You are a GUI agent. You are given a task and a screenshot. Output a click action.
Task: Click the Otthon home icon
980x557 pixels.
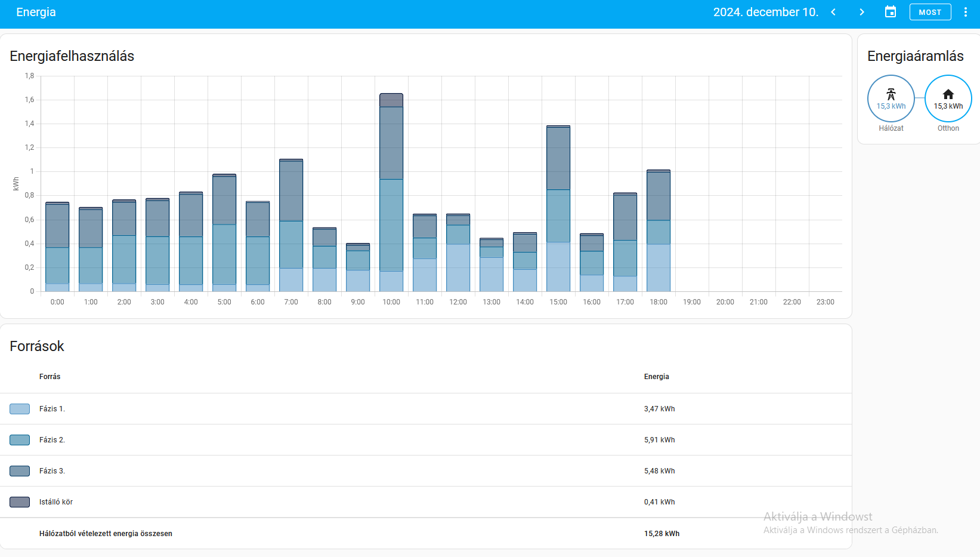[x=948, y=94]
